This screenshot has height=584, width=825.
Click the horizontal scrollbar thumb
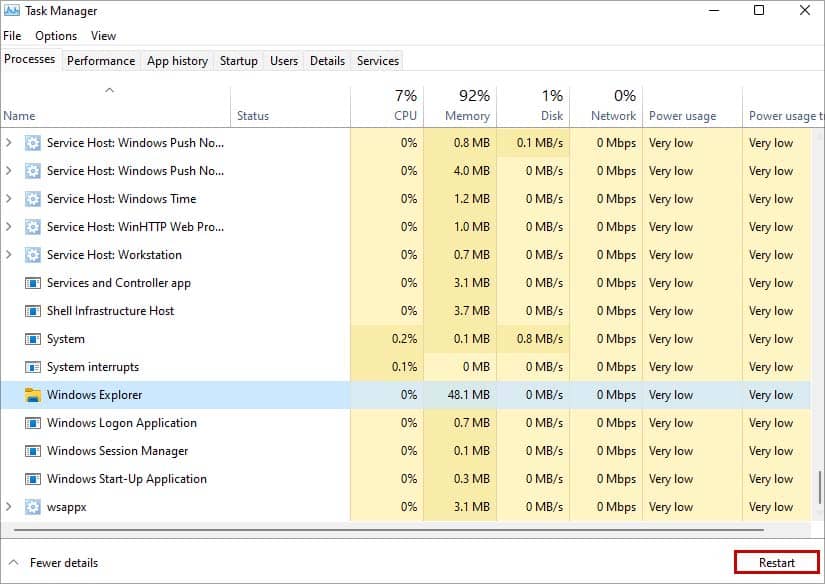389,530
